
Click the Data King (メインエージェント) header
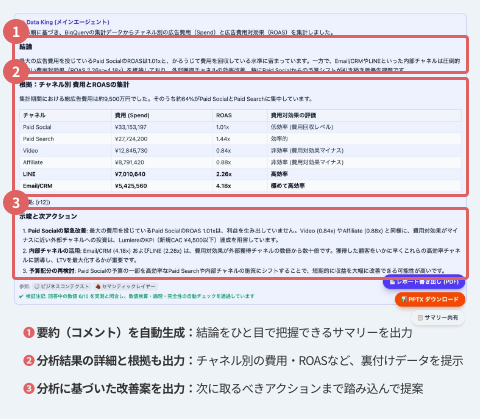(x=68, y=22)
